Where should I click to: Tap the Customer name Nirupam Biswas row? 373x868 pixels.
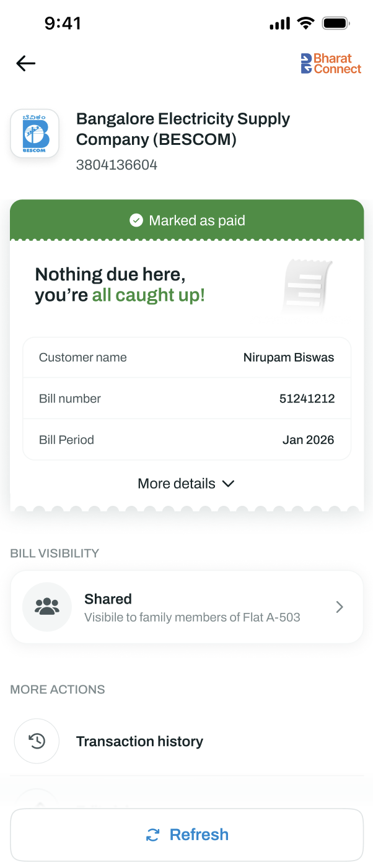click(186, 357)
